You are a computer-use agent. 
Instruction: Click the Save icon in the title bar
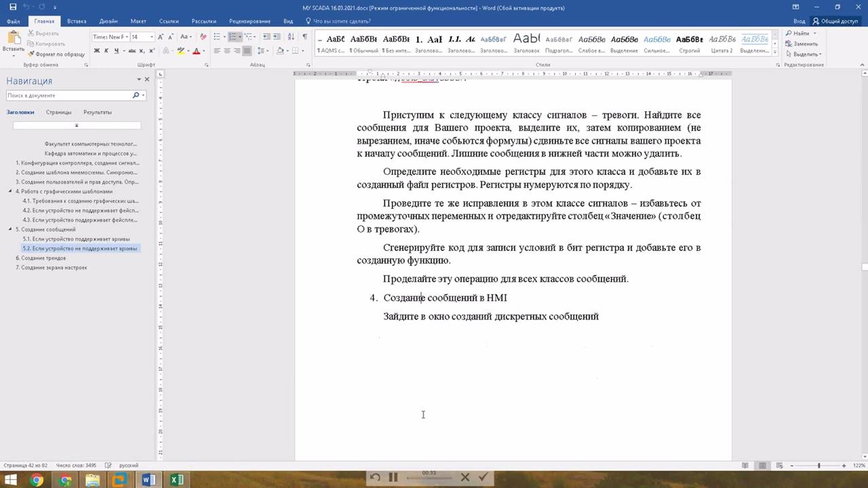click(x=13, y=7)
